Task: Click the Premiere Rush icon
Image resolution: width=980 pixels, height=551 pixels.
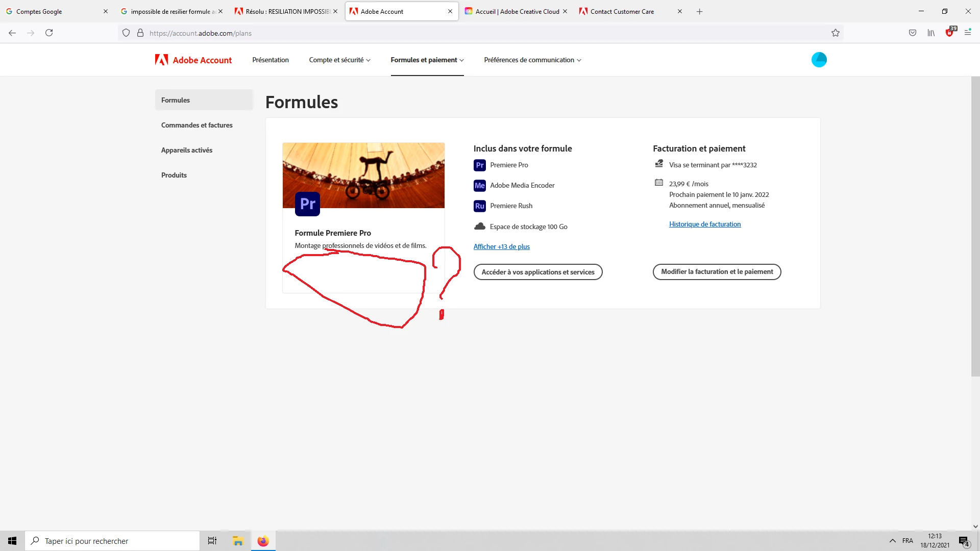Action: click(479, 206)
